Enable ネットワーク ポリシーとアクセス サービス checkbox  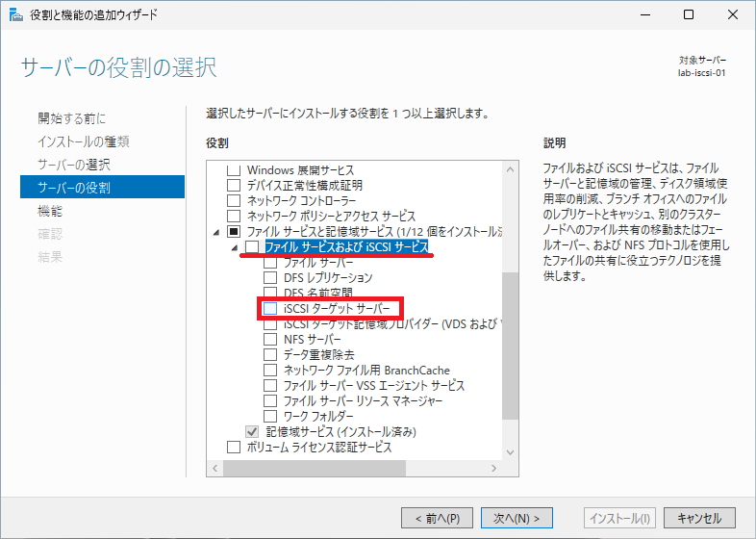[234, 216]
